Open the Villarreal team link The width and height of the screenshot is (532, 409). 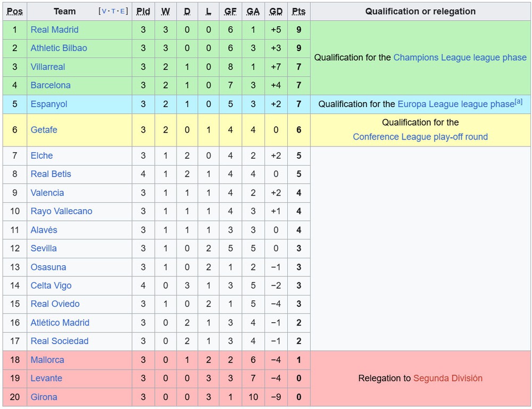[47, 67]
